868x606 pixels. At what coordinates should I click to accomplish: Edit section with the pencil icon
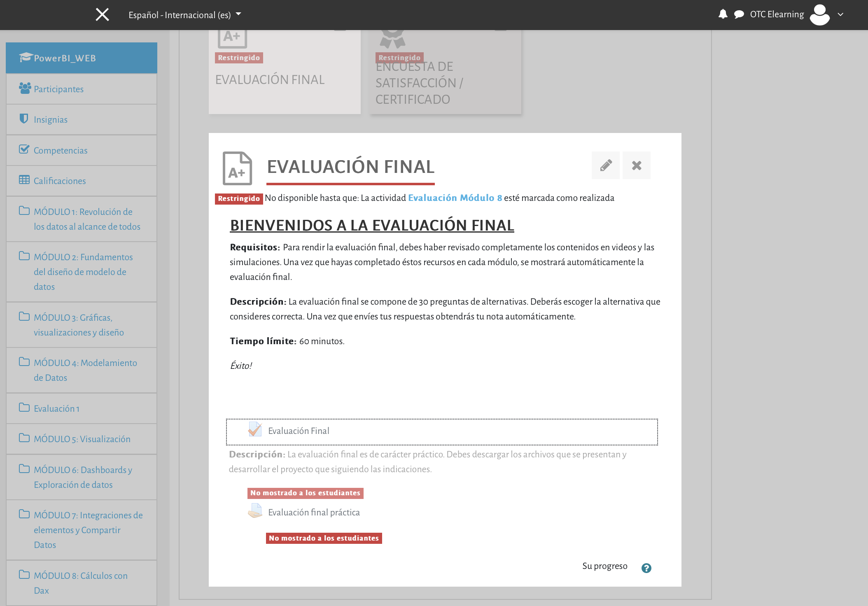click(x=606, y=165)
